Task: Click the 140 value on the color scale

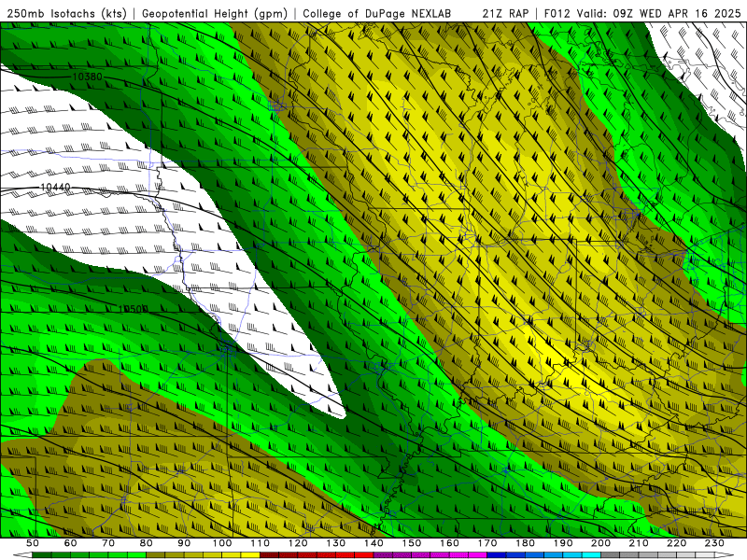Action: coord(374,543)
